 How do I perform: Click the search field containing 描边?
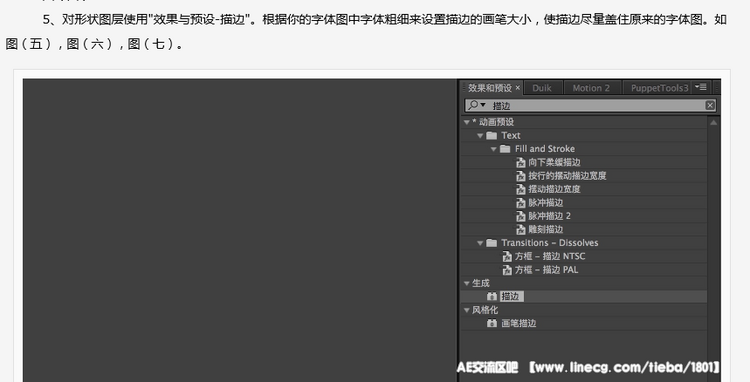[591, 105]
